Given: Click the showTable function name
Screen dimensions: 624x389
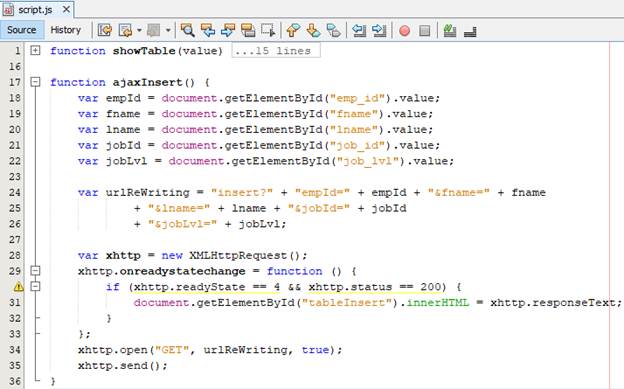Looking at the screenshot, I should click(144, 51).
